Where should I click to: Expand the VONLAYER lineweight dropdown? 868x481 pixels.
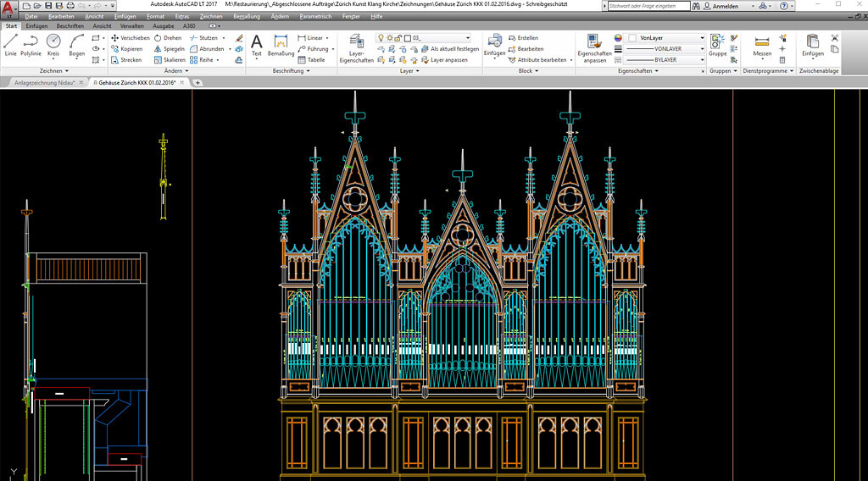pyautogui.click(x=702, y=49)
